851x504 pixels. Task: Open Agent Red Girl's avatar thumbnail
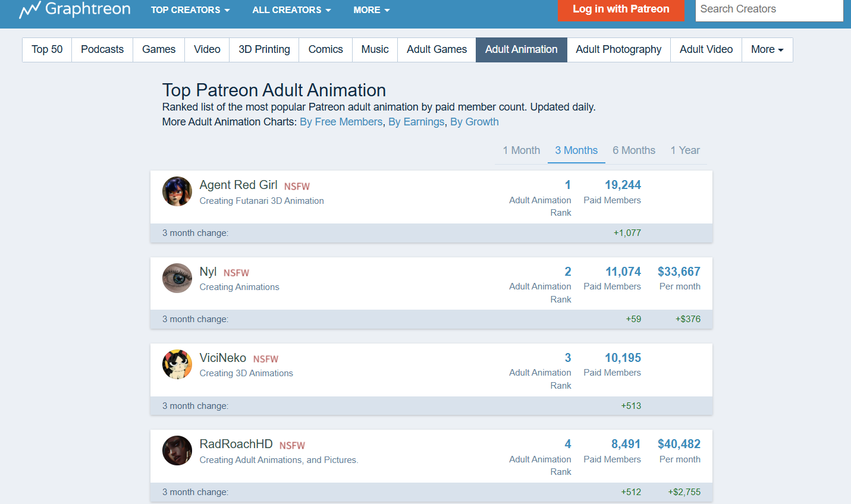(177, 191)
